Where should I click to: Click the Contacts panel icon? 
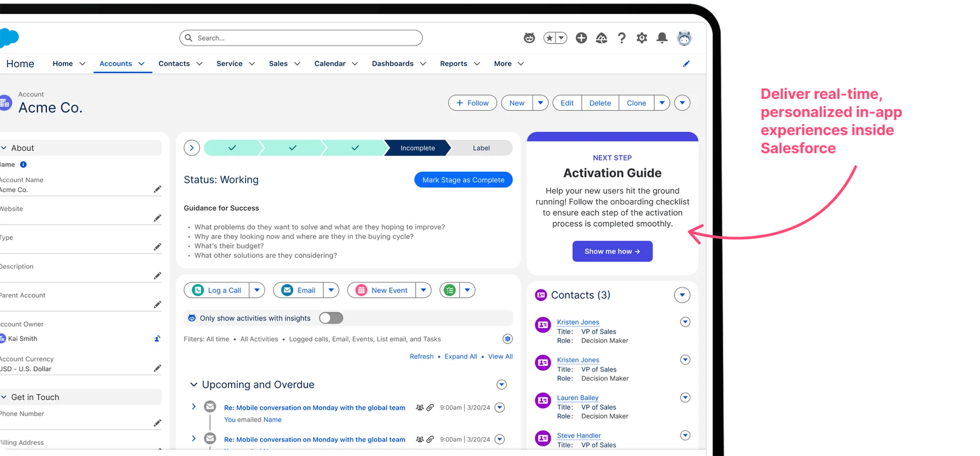click(x=541, y=295)
